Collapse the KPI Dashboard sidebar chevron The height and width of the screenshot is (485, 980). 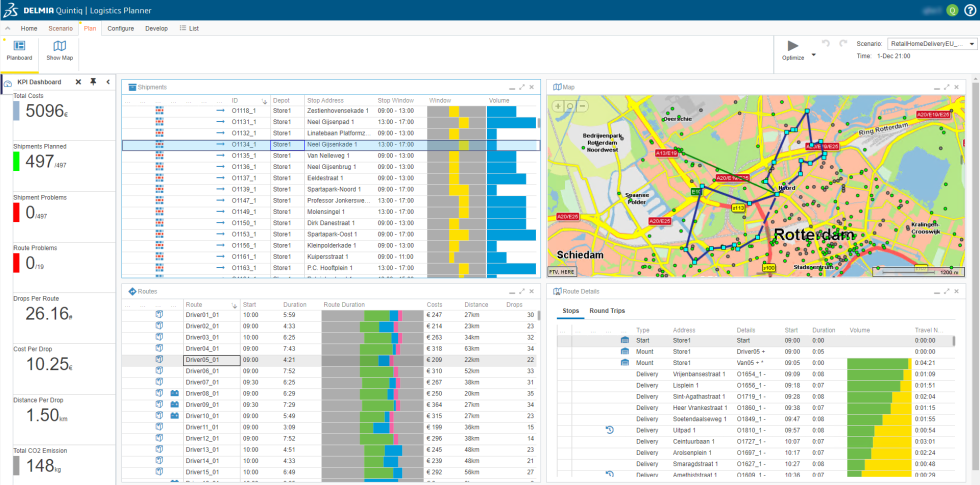pos(108,82)
